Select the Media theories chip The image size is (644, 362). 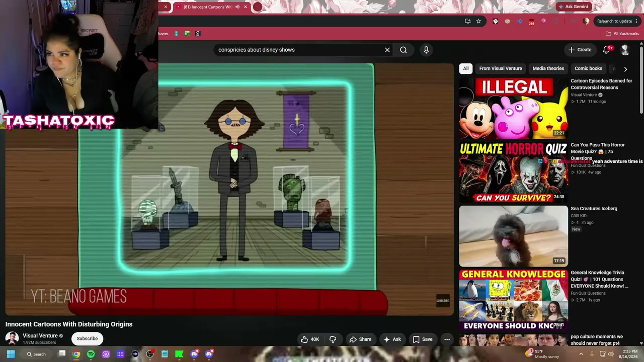[548, 68]
